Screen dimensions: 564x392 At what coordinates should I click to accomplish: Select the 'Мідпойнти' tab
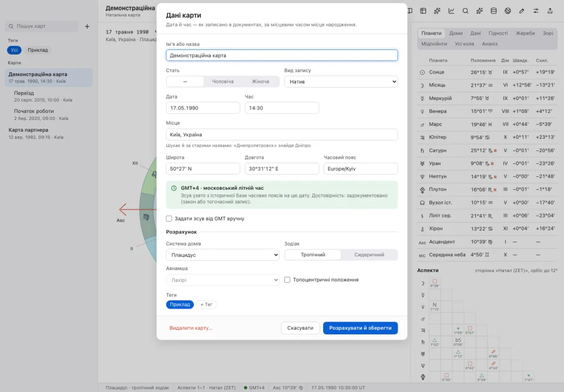tap(434, 43)
